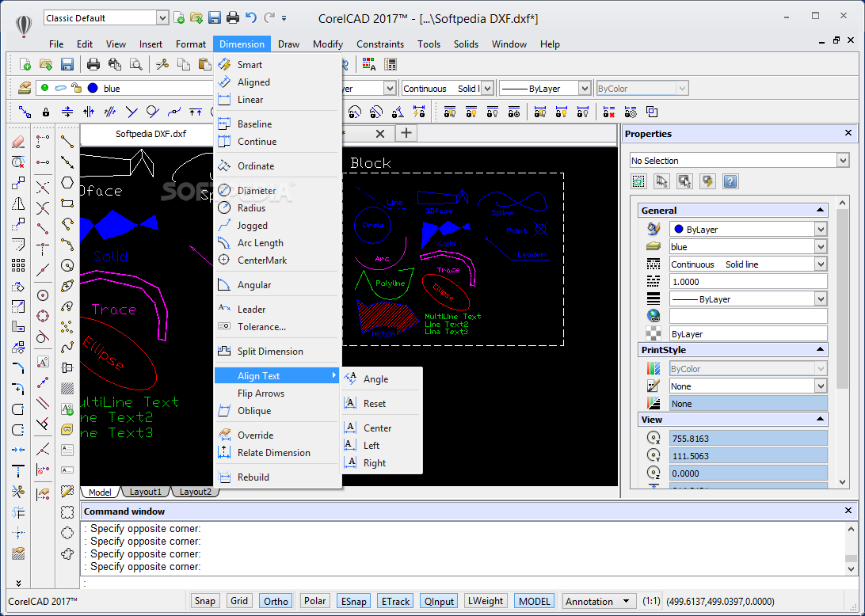Switch to the Layout1 tab
The height and width of the screenshot is (616, 865).
146,492
